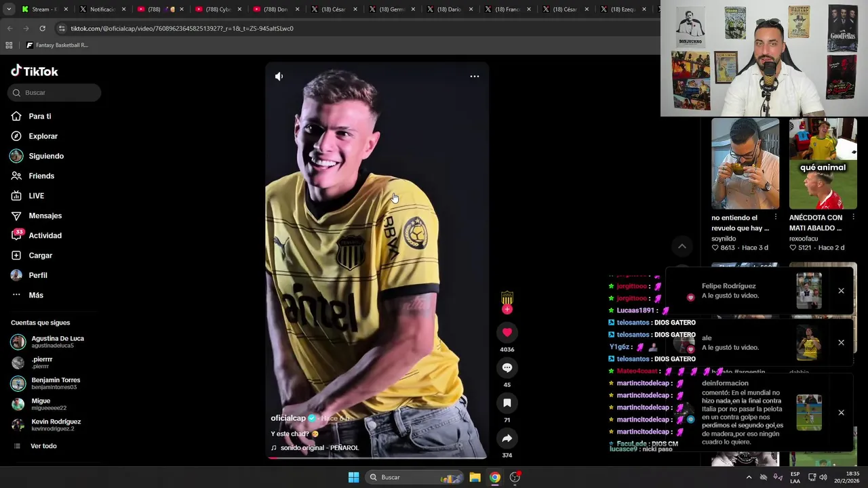Show hidden system tray icons
Image resolution: width=868 pixels, height=488 pixels.
pyautogui.click(x=749, y=477)
